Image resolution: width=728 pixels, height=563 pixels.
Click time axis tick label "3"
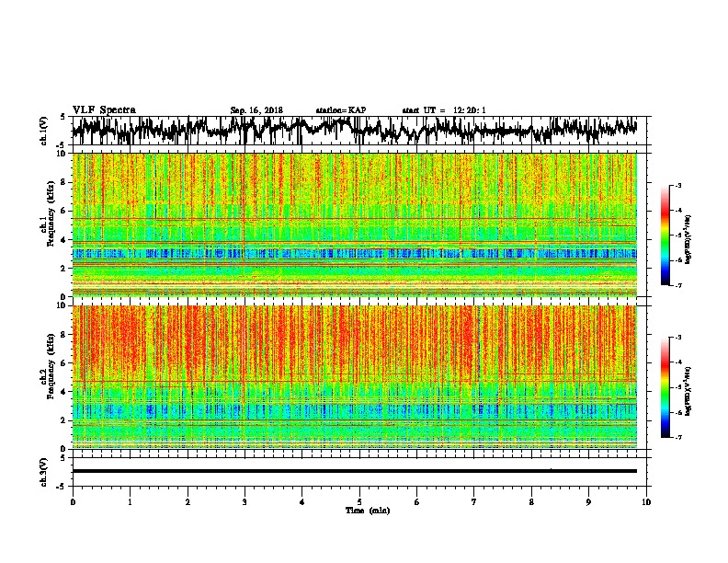click(245, 502)
